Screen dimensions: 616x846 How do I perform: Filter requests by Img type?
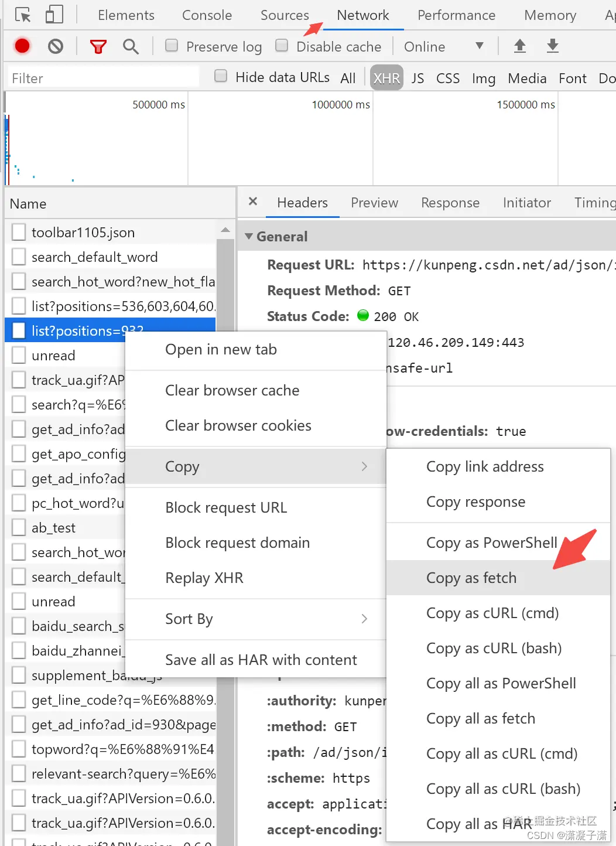[484, 79]
